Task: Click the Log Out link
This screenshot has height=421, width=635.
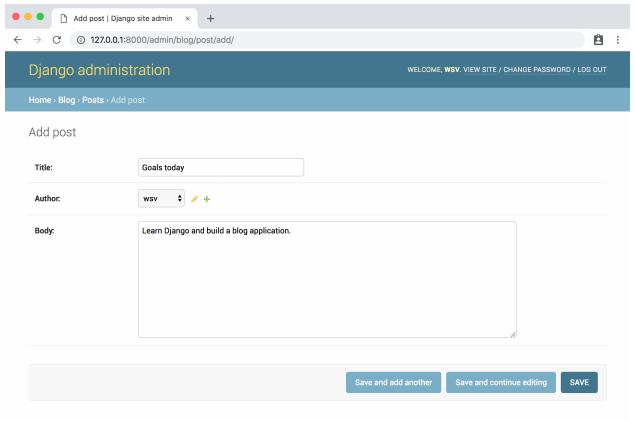Action: tap(592, 70)
